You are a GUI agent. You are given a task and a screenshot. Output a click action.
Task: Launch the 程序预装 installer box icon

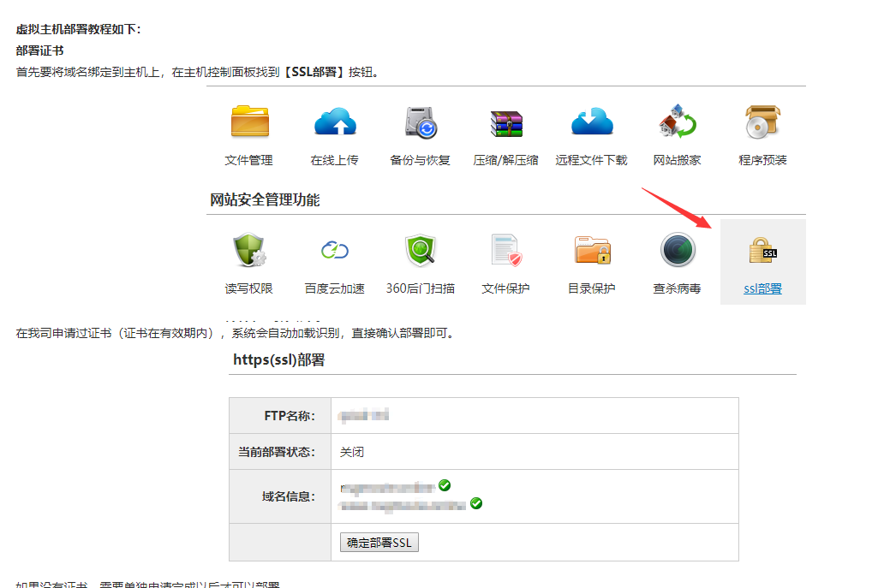[762, 122]
